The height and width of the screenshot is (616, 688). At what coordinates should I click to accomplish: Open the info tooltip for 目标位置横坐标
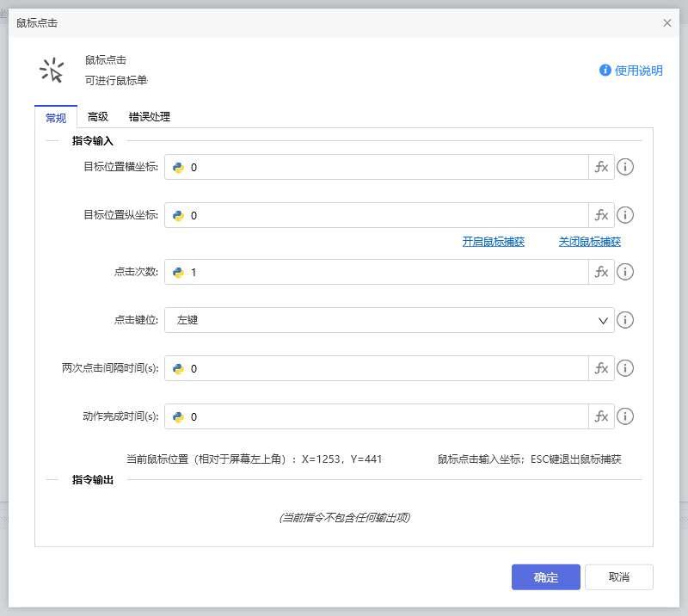pos(625,167)
